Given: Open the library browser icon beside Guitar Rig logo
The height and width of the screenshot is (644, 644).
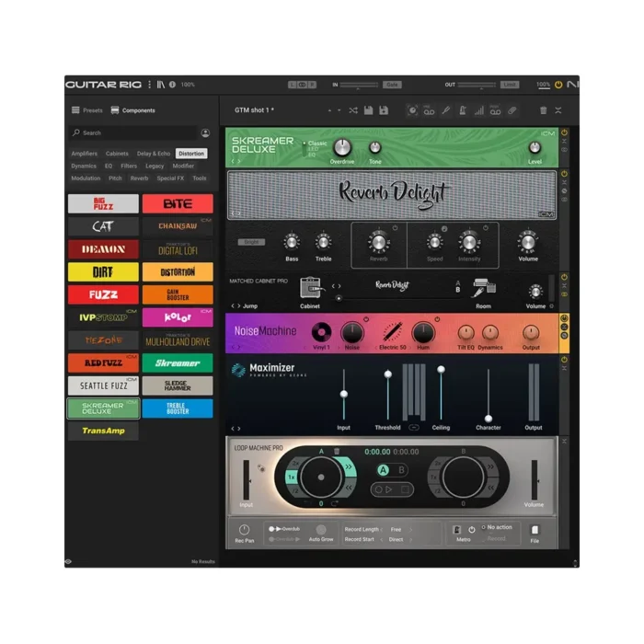Looking at the screenshot, I should [x=161, y=85].
